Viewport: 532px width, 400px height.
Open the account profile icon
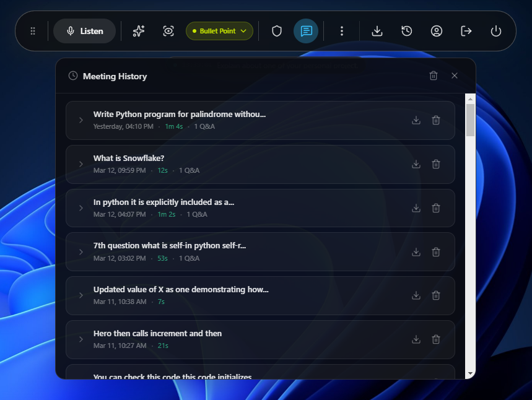tap(436, 30)
